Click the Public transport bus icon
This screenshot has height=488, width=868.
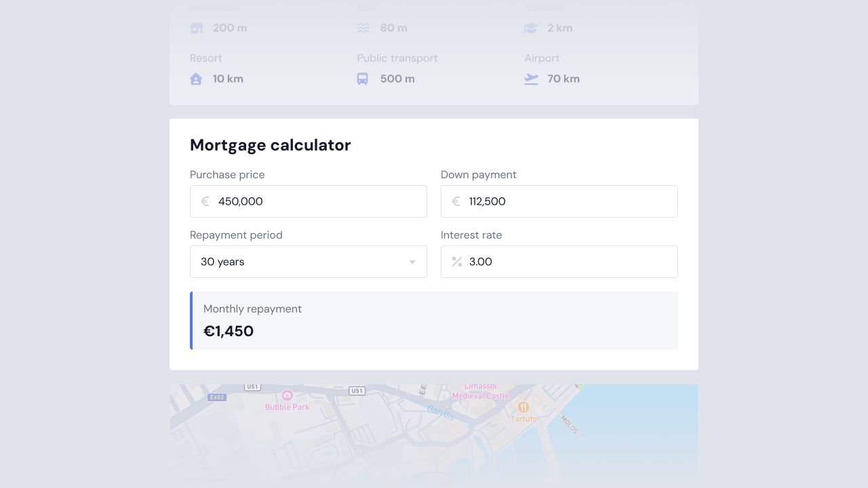click(x=363, y=79)
